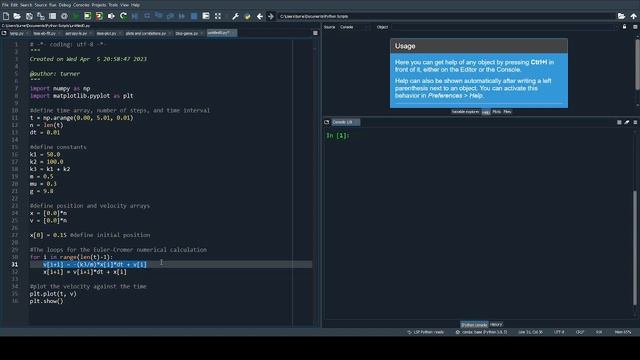Click the Line 31 Col status entry
Viewport: 640px width, 360px height.
point(530,332)
